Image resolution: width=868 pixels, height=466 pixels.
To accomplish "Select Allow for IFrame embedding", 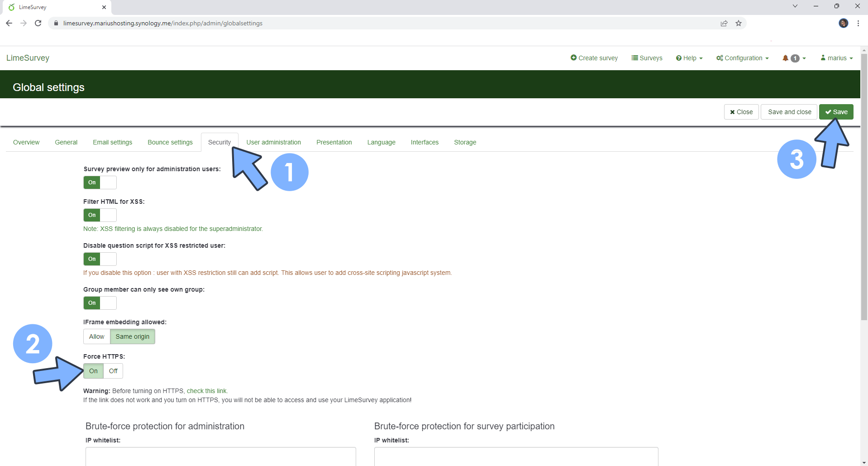I will click(97, 336).
